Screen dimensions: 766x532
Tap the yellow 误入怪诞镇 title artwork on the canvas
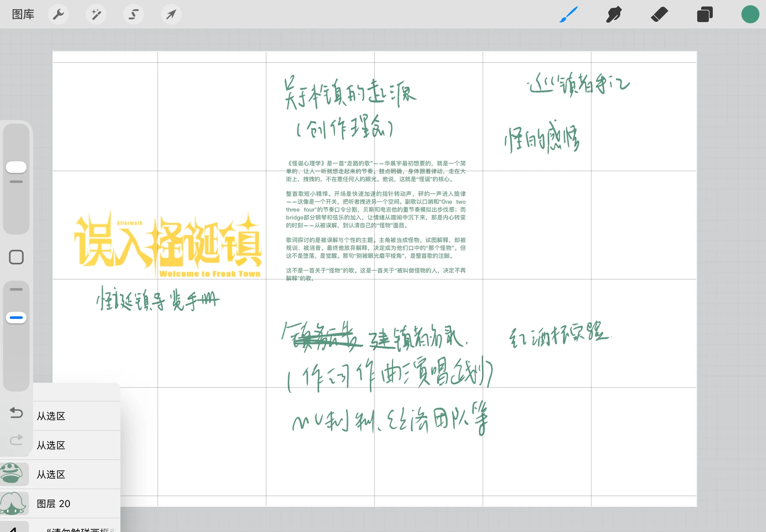(168, 245)
